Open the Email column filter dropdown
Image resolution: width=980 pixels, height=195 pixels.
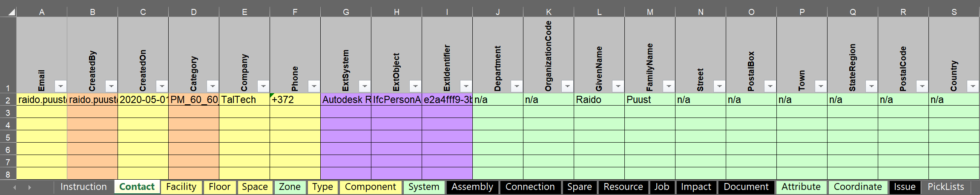[x=60, y=86]
